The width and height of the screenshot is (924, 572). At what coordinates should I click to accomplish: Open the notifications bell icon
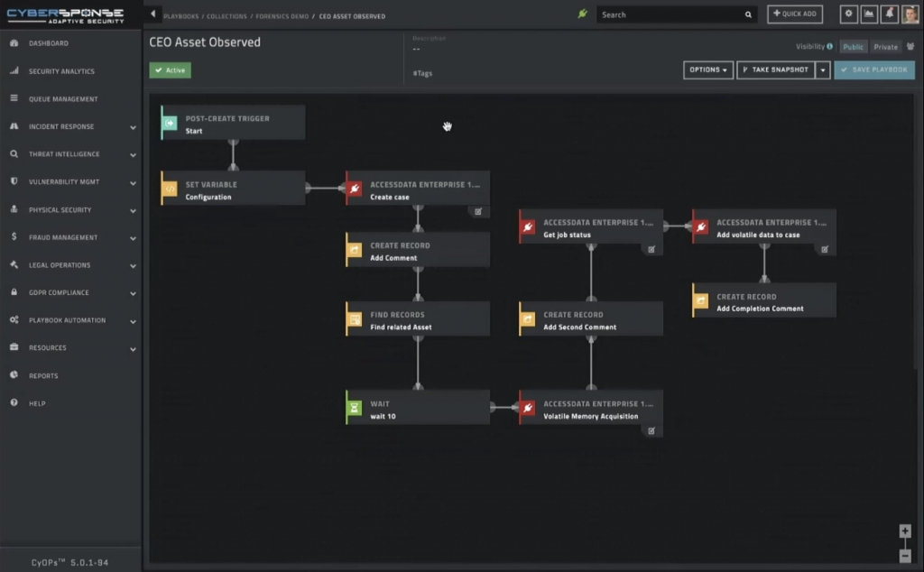pyautogui.click(x=890, y=14)
